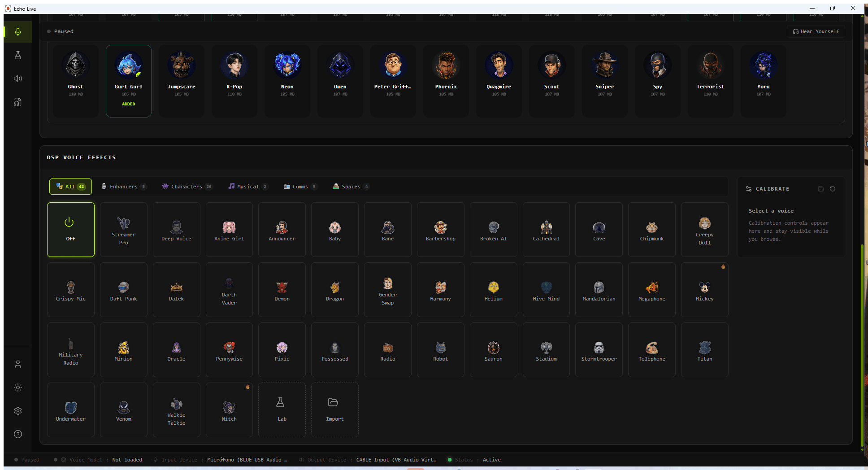
Task: Choose the Peter Griffin voice model
Action: pyautogui.click(x=393, y=81)
